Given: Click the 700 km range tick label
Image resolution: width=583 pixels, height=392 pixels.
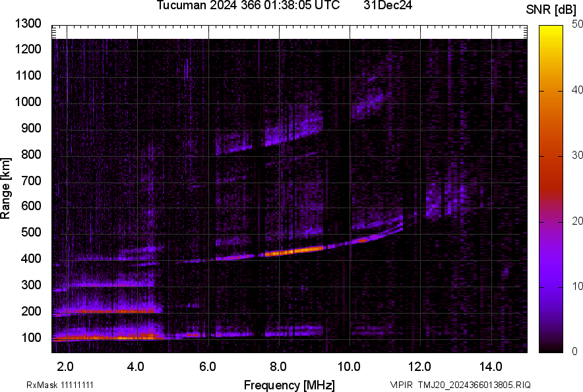Looking at the screenshot, I should pos(30,181).
